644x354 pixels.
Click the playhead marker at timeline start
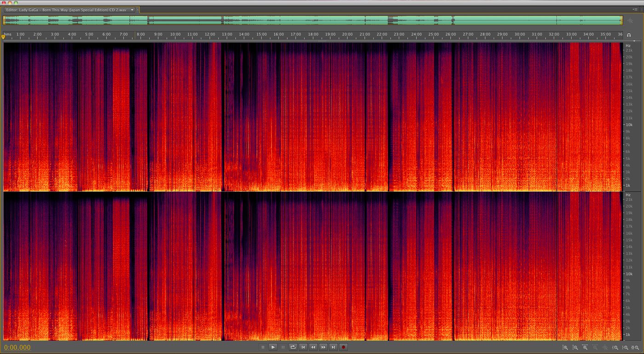[x=3, y=37]
